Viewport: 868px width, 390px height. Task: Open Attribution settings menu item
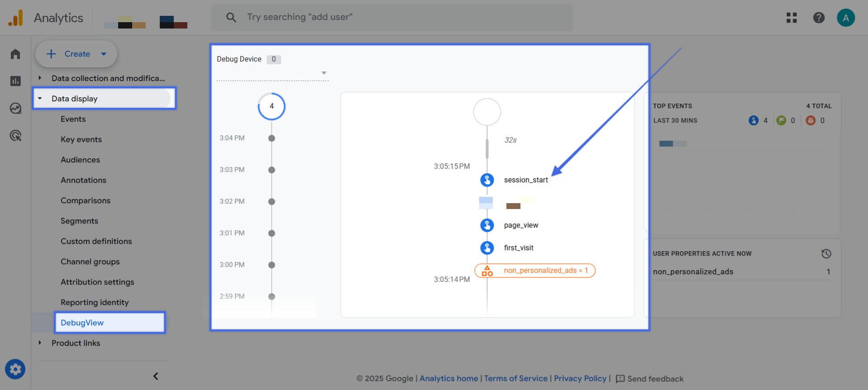(97, 282)
